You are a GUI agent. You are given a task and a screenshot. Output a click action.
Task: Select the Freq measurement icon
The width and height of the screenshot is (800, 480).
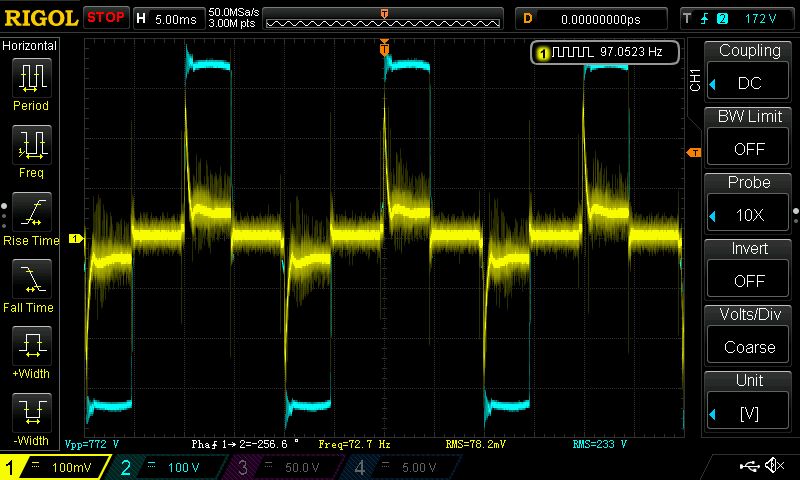coord(32,144)
